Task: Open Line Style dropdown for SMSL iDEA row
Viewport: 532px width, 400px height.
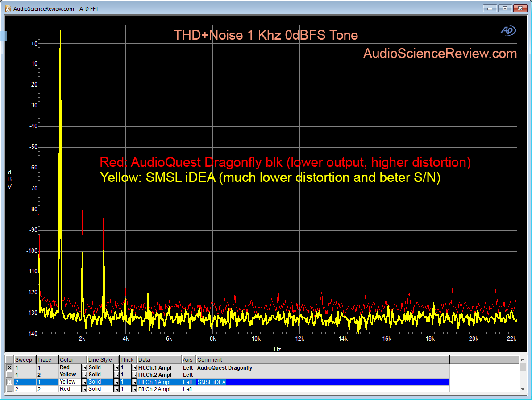Action: [x=116, y=382]
